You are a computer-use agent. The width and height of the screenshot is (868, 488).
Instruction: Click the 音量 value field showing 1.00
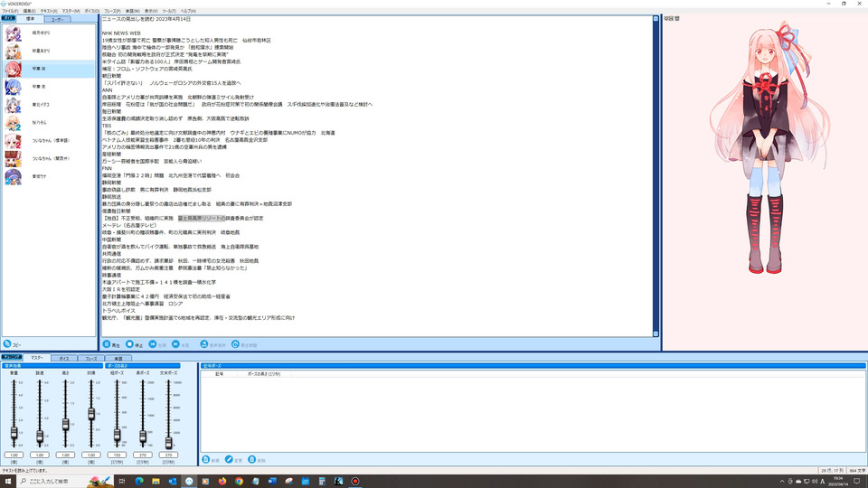(14, 455)
